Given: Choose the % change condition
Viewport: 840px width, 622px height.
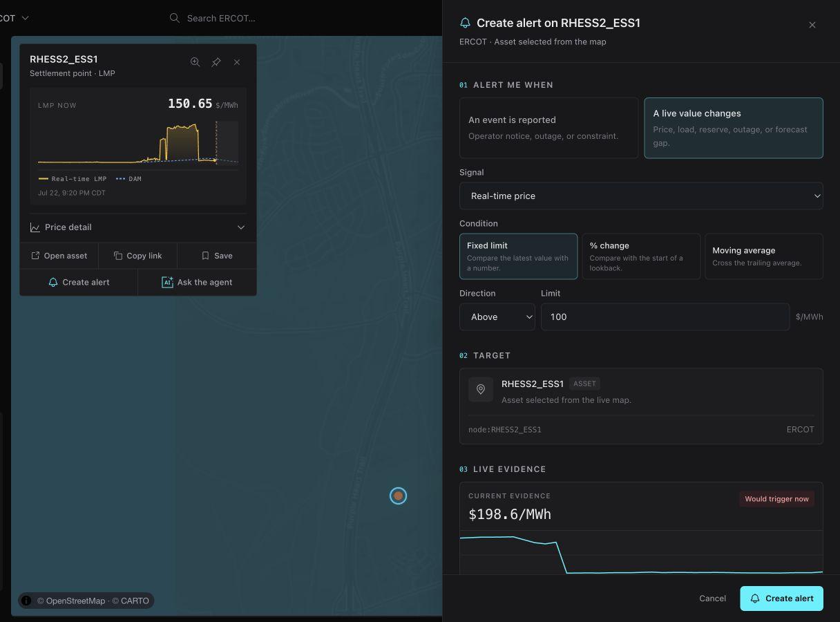Looking at the screenshot, I should (641, 256).
